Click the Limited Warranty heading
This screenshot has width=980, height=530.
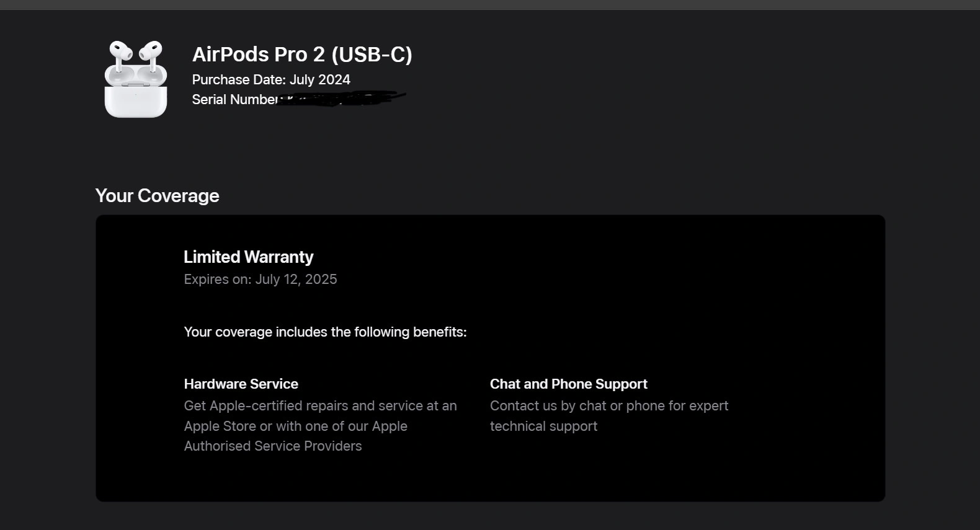(248, 257)
